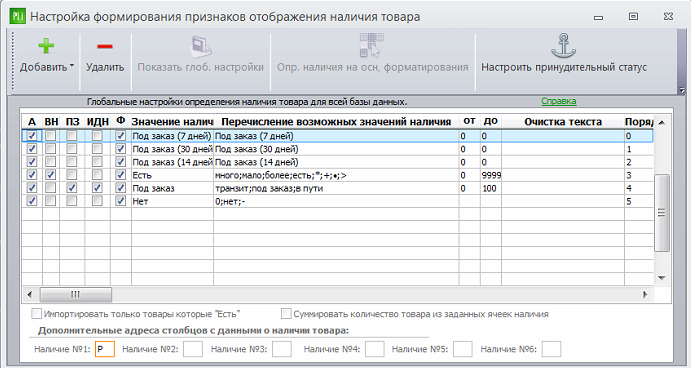This screenshot has height=368, width=691.
Task: Click the Наличие №1 input field
Action: (x=105, y=349)
